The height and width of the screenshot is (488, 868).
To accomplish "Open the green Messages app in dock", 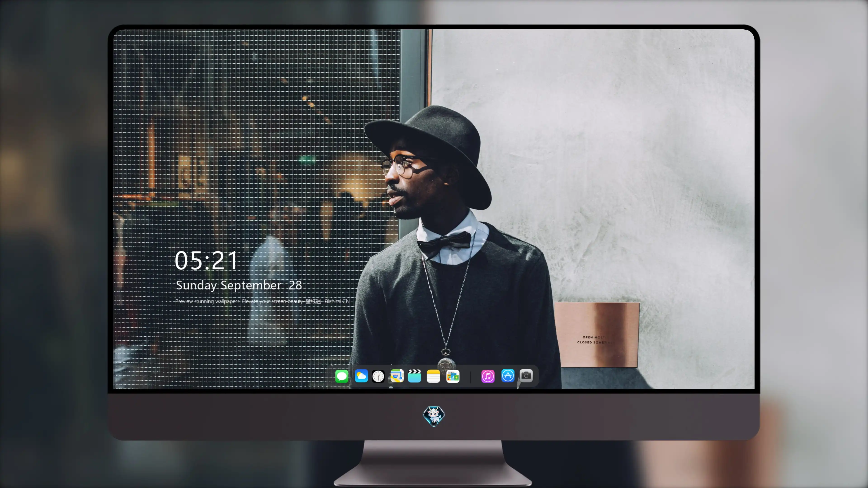I will 342,376.
